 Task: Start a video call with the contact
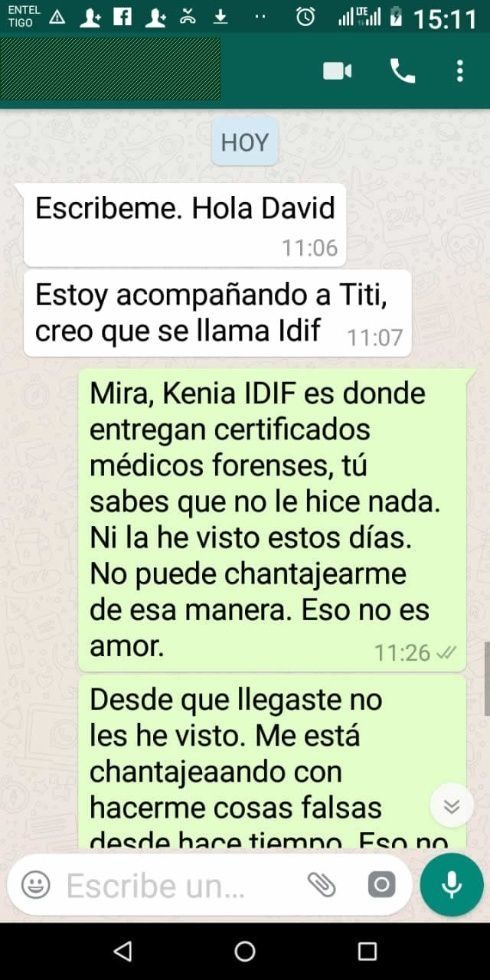point(337,71)
